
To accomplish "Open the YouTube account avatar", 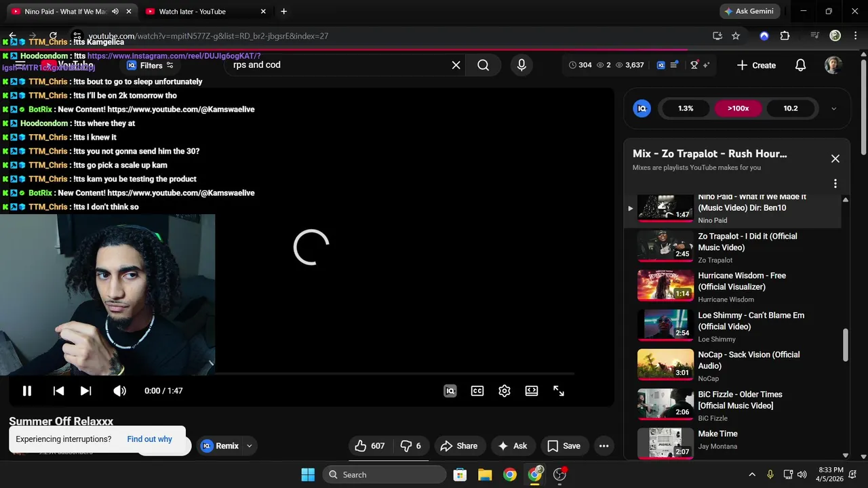I will [x=833, y=65].
